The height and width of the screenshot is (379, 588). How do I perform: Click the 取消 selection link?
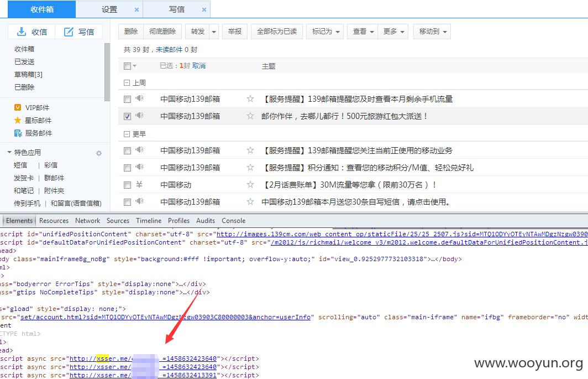(199, 66)
